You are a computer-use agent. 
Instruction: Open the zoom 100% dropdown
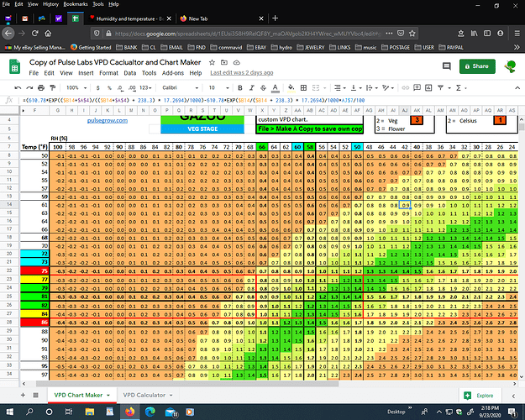point(76,87)
